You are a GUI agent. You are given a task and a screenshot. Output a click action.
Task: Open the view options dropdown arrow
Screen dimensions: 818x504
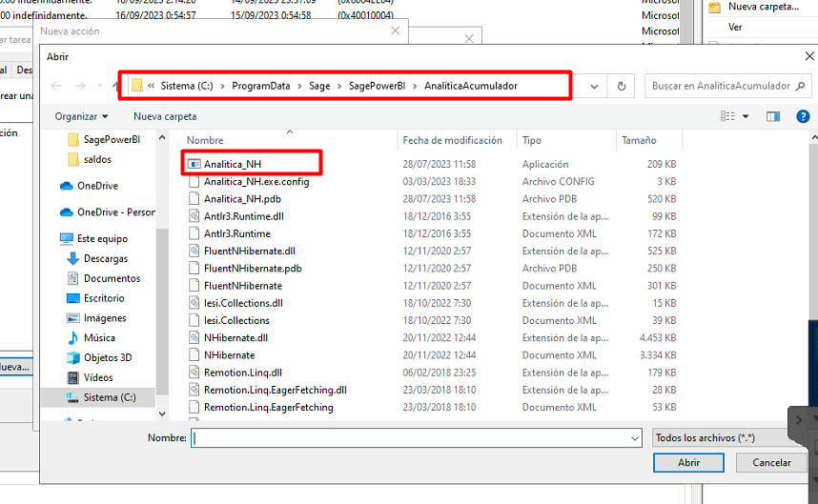coord(746,116)
